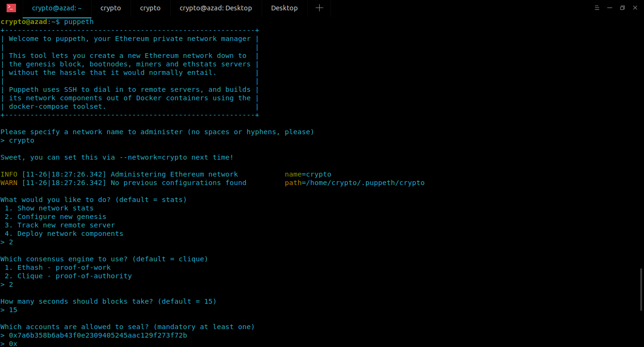
Task: Click '> crypto' network name answer
Action: [x=17, y=140]
